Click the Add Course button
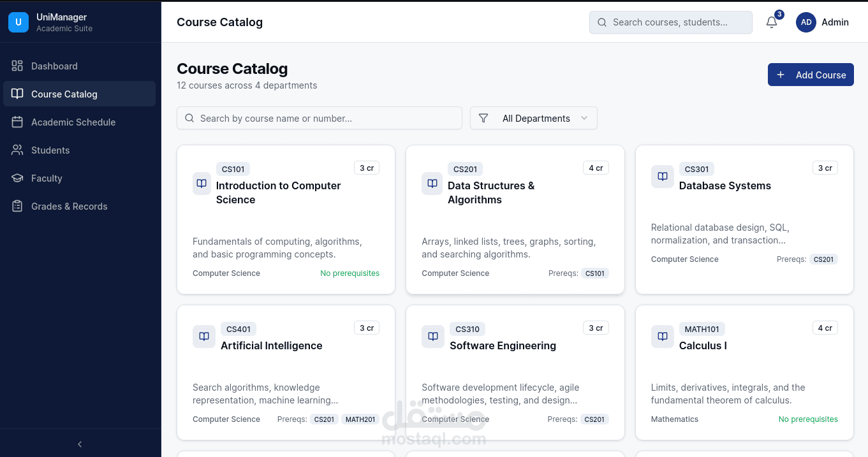Image resolution: width=868 pixels, height=457 pixels. tap(811, 75)
